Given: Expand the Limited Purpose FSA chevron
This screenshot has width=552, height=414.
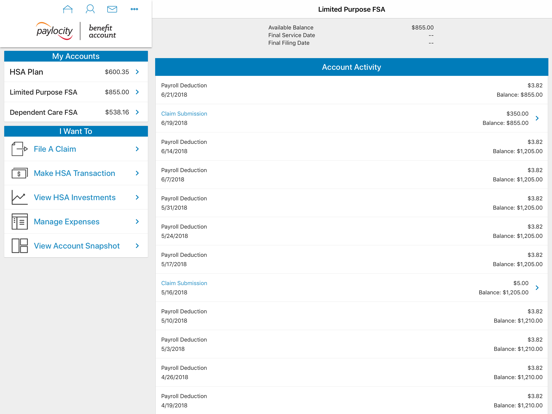Looking at the screenshot, I should [137, 92].
